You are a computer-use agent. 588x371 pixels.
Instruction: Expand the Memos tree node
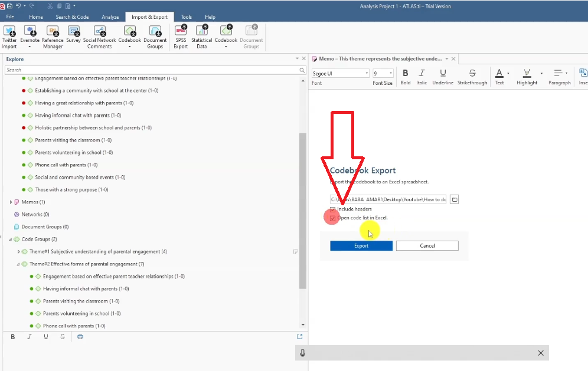click(11, 202)
